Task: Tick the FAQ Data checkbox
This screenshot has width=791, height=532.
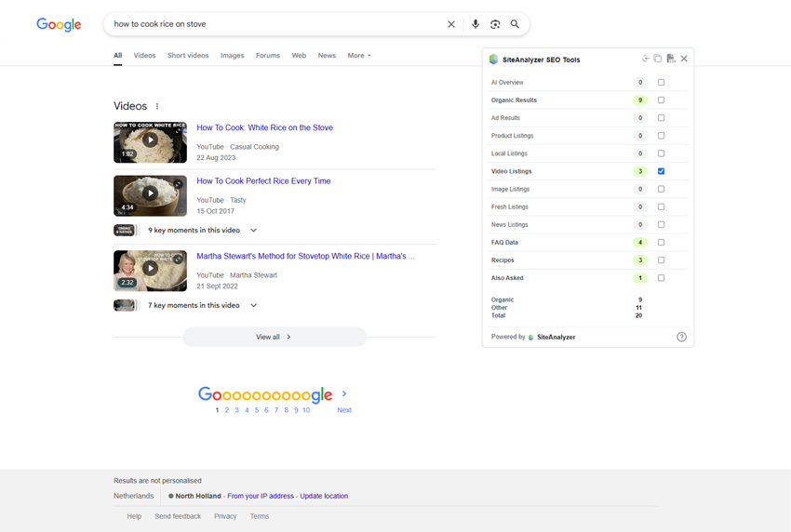Action: coord(661,243)
